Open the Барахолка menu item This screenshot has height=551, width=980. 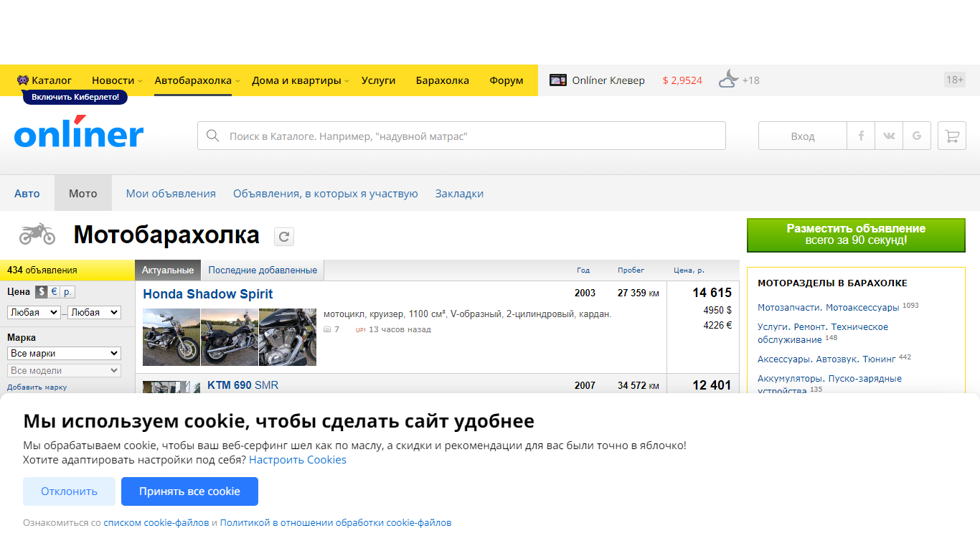click(442, 80)
